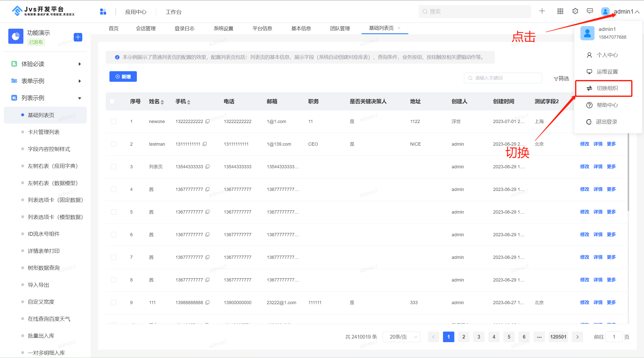Copy phone number icon in newone row
The image size is (644, 358).
[208, 121]
